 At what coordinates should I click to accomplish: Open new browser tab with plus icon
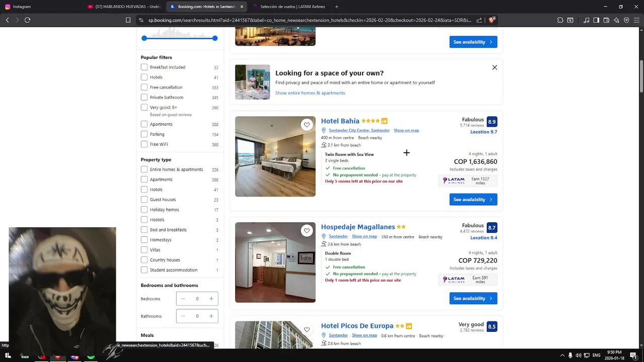tap(337, 7)
